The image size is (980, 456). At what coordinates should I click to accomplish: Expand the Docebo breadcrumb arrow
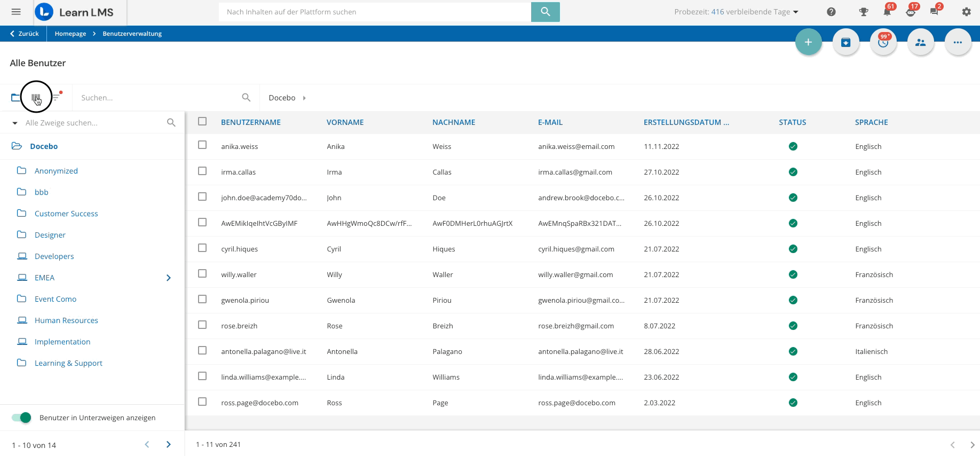point(304,98)
